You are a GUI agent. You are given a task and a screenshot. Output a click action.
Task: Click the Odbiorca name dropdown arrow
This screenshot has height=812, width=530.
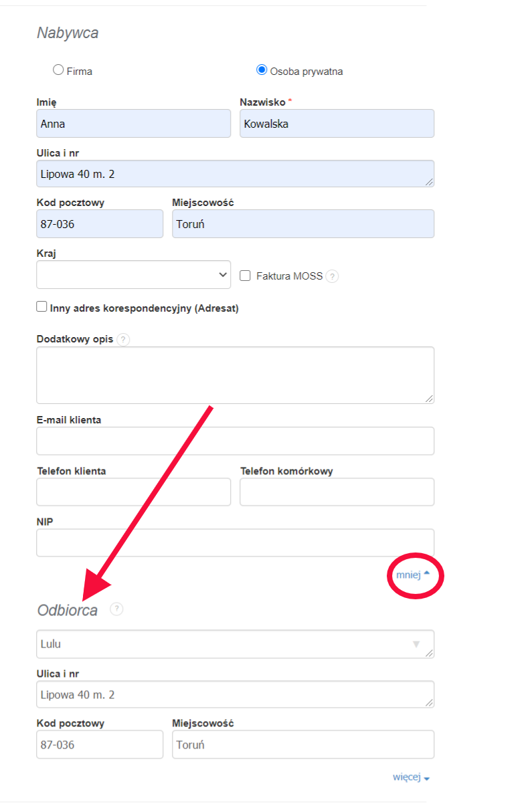click(x=416, y=644)
